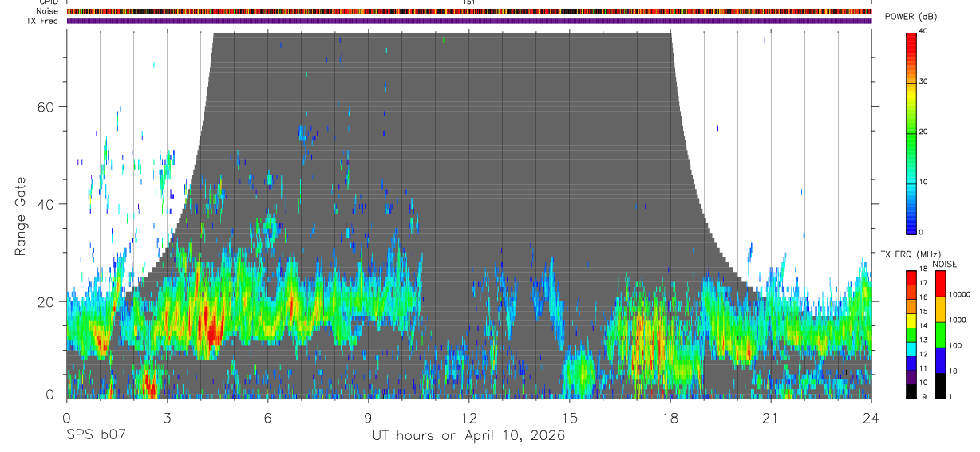The image size is (980, 452).
Task: Click the '20' tick on Range Gate axis
Action: pos(46,301)
